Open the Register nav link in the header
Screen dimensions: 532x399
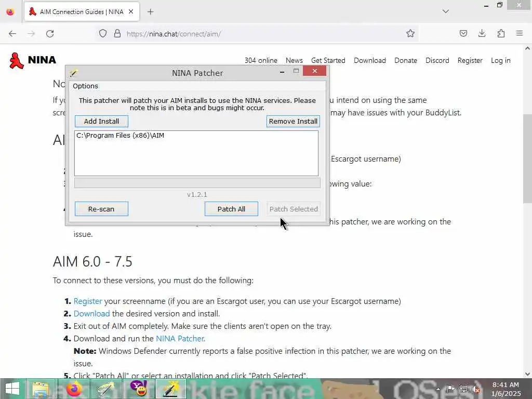pyautogui.click(x=470, y=60)
